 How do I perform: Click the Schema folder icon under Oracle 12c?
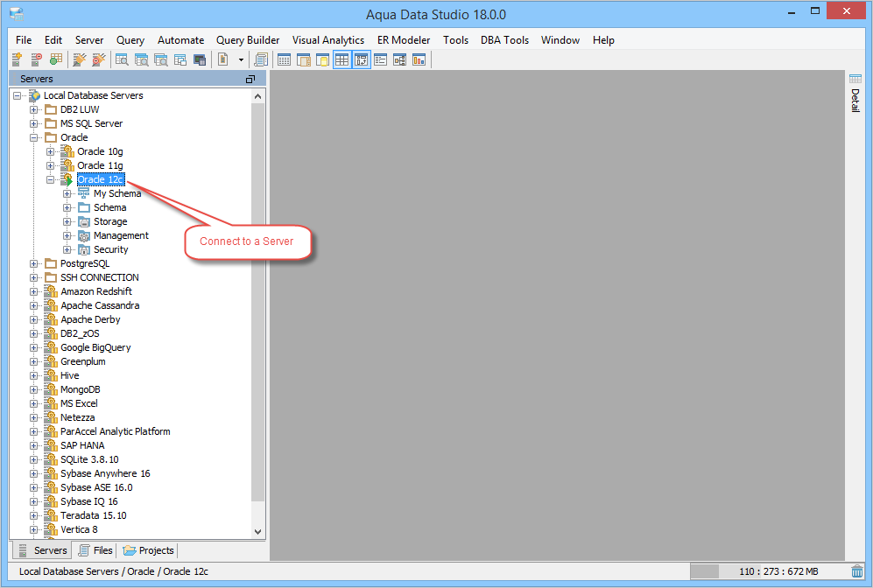click(x=84, y=207)
